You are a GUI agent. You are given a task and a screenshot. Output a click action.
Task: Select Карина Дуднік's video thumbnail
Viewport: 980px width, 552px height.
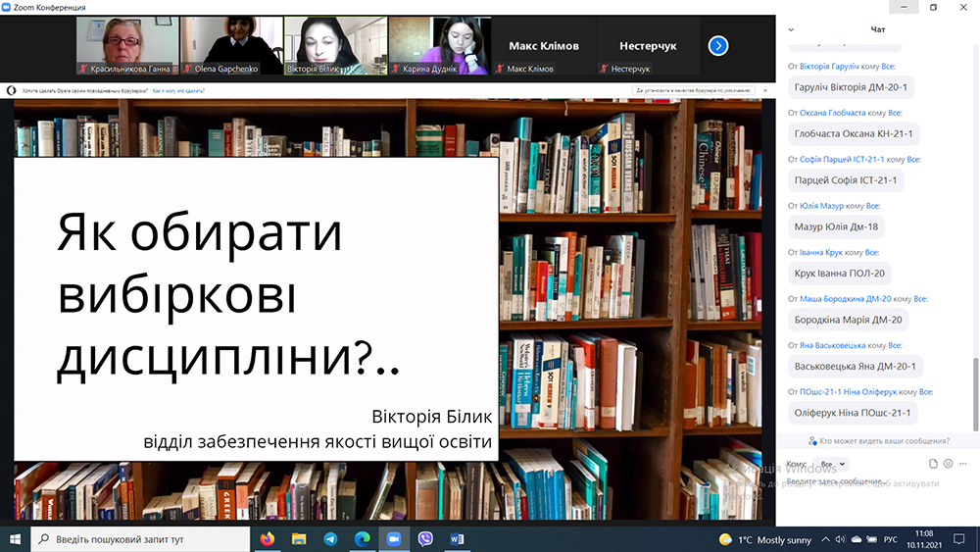tap(439, 45)
